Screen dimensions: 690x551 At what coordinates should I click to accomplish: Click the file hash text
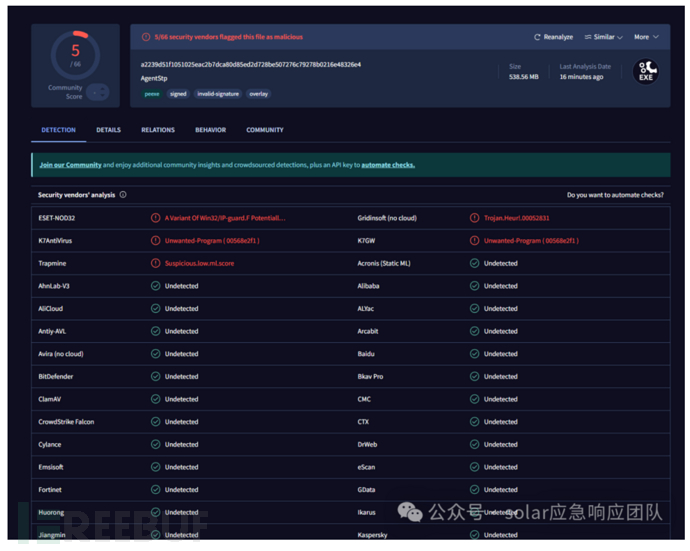[x=251, y=64]
